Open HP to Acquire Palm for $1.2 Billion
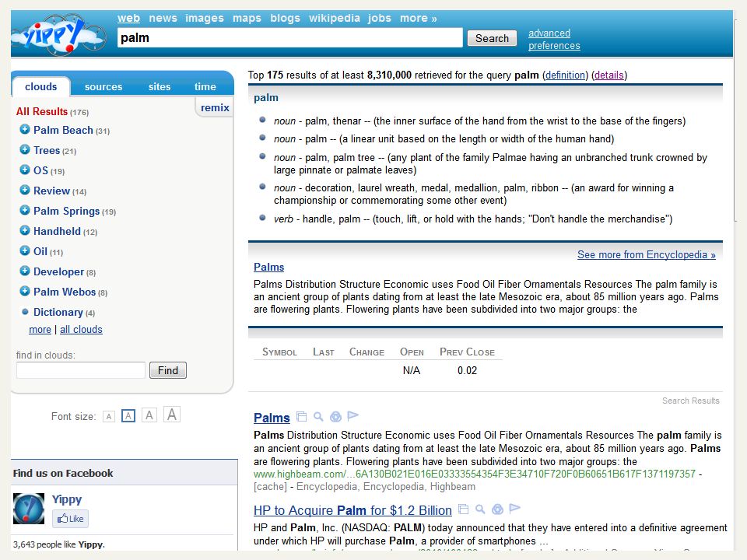The height and width of the screenshot is (560, 747). point(352,510)
